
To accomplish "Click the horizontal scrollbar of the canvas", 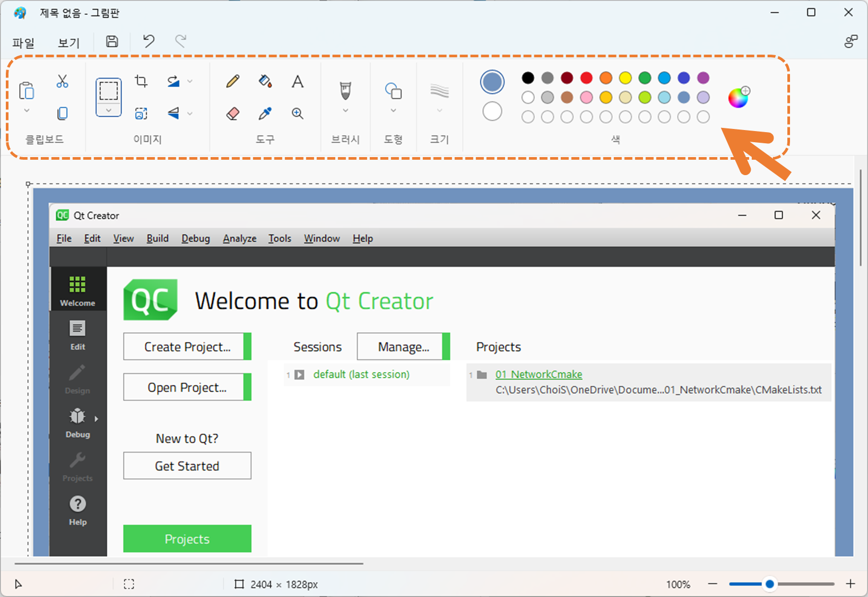I will (x=189, y=564).
